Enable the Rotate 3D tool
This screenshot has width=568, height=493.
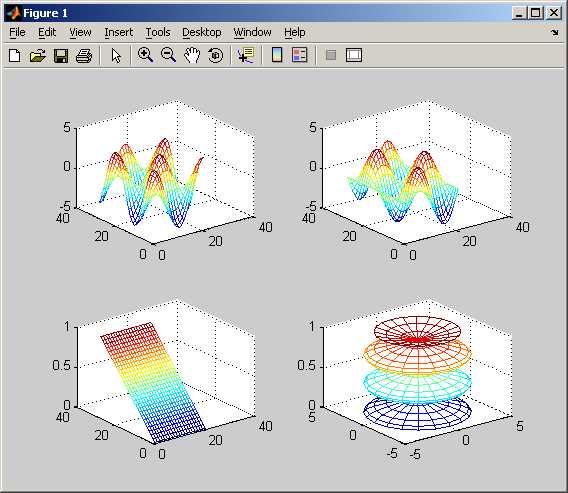pos(216,55)
